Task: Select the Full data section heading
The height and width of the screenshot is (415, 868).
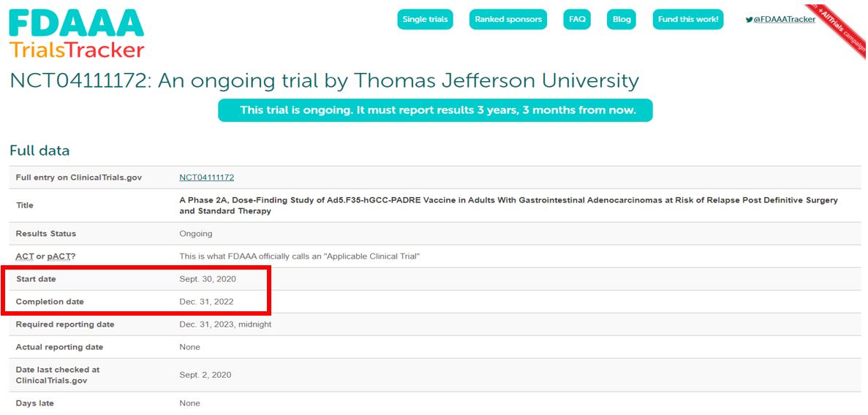Action: 39,151
